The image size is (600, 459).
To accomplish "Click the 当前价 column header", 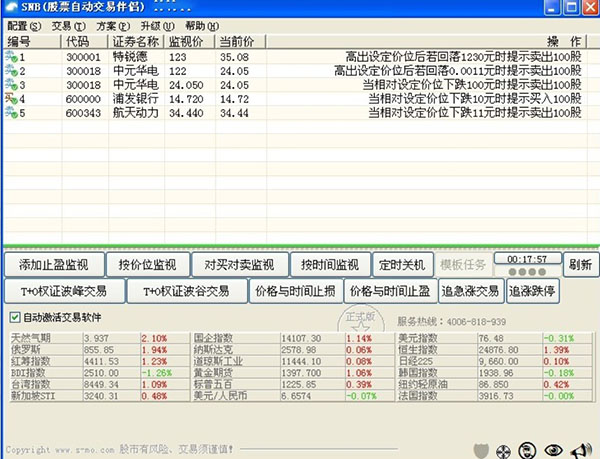I will point(236,42).
